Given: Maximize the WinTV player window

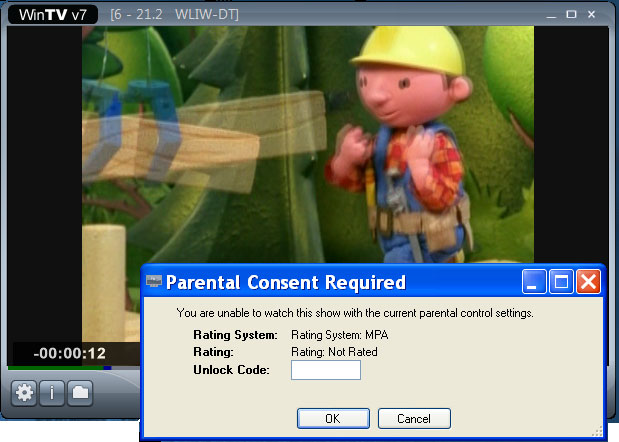Looking at the screenshot, I should (571, 14).
